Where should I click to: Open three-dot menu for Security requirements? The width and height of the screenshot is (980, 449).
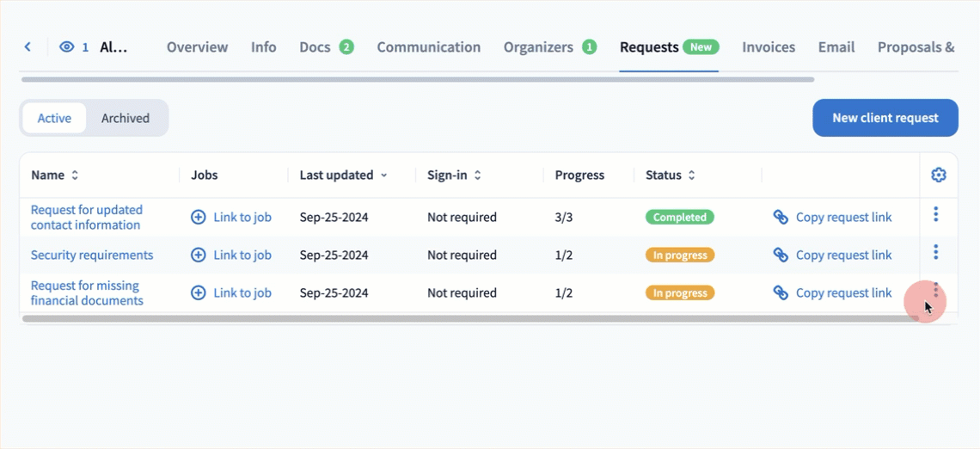[x=935, y=253]
